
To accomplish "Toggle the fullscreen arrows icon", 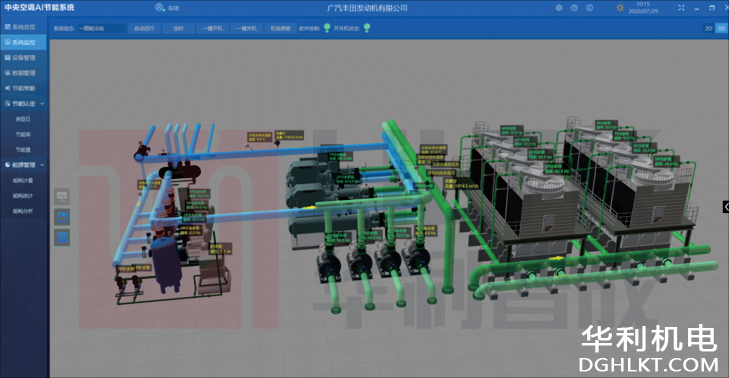I will click(x=681, y=8).
